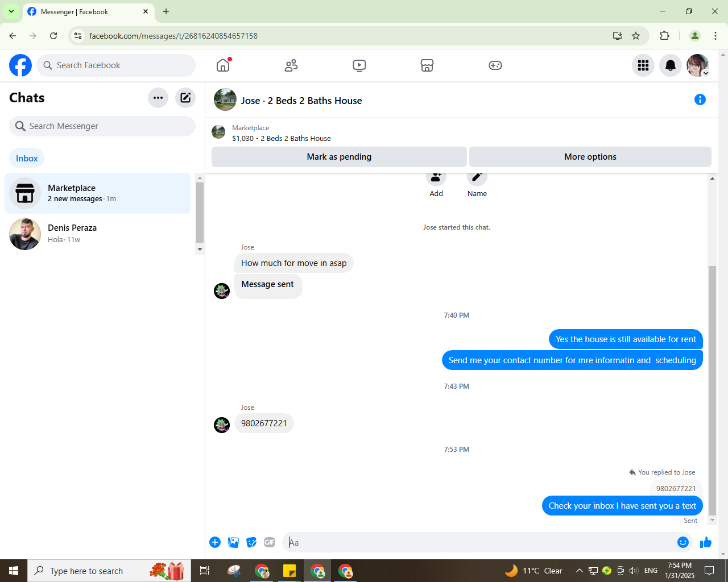Click the chat list scrollbar thumb
The width and height of the screenshot is (728, 582).
200,213
